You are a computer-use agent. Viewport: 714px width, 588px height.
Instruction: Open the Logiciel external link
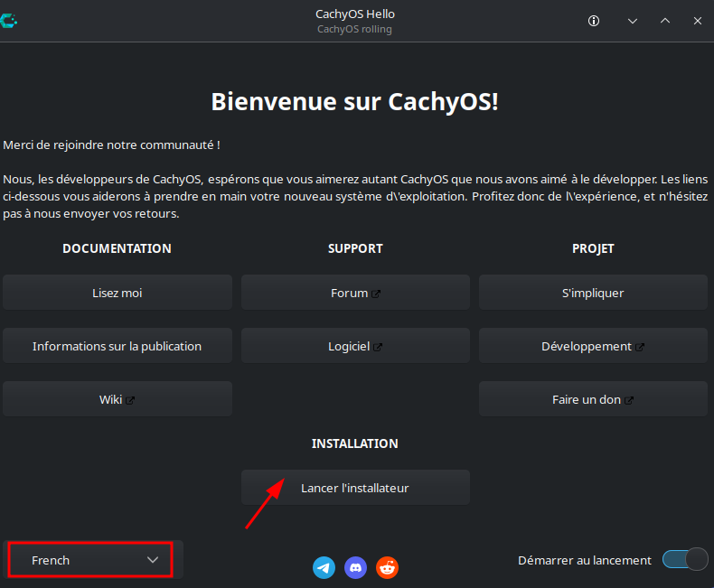(x=355, y=346)
